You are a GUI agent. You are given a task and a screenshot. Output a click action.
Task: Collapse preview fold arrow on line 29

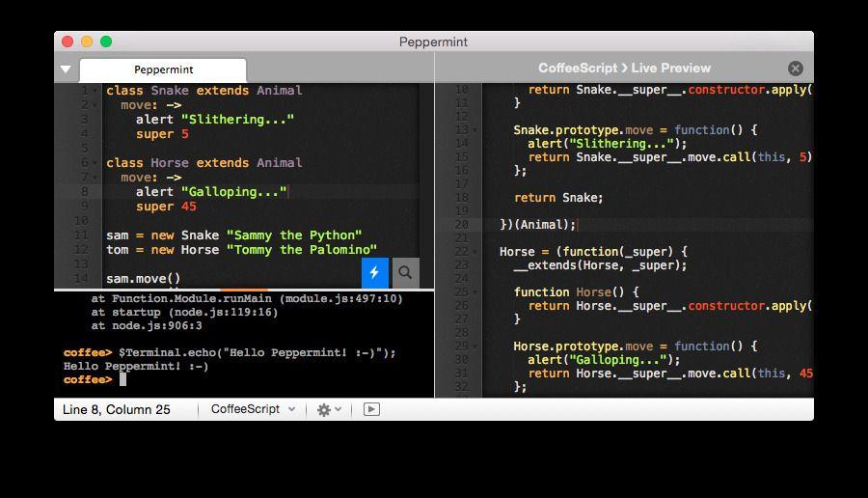(x=475, y=346)
